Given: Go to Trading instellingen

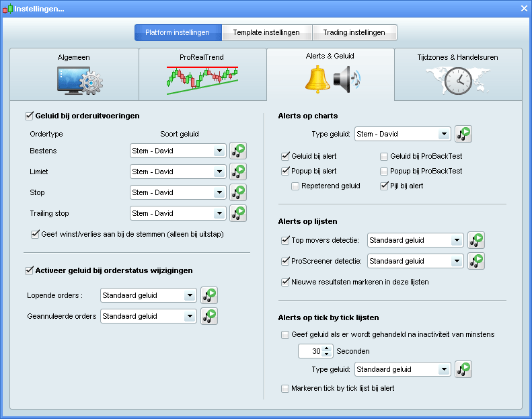Looking at the screenshot, I should (354, 32).
